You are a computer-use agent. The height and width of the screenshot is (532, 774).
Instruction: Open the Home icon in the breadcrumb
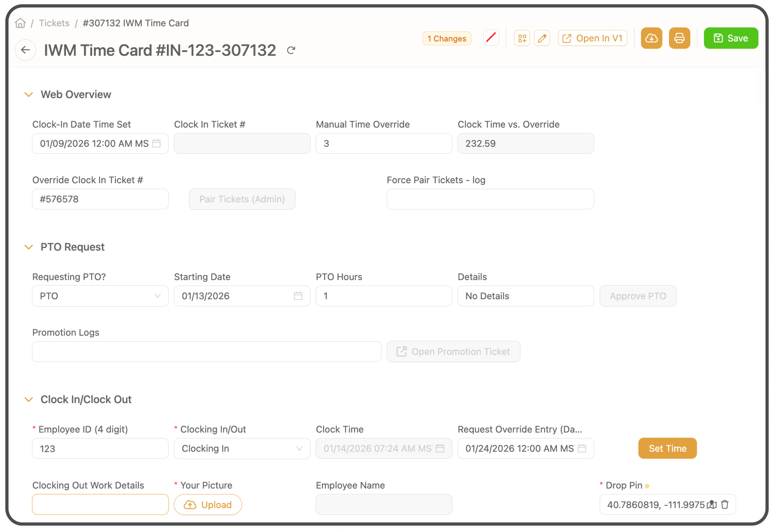(20, 23)
